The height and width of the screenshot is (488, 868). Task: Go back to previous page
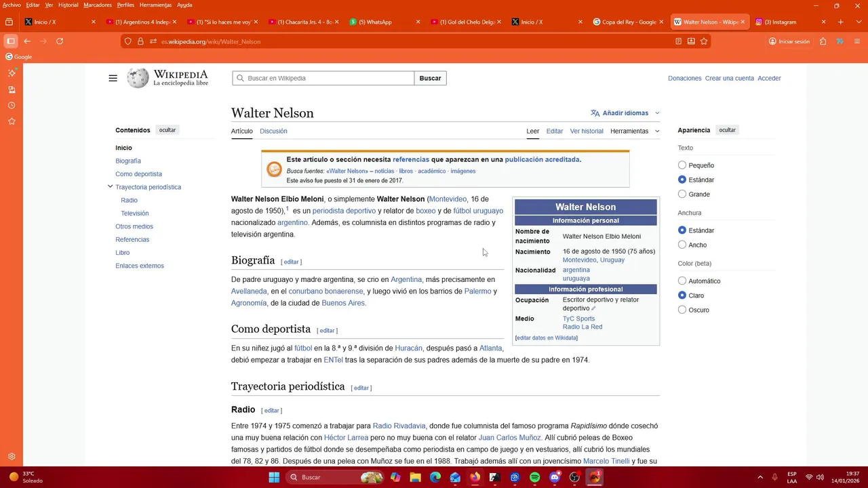pos(27,41)
